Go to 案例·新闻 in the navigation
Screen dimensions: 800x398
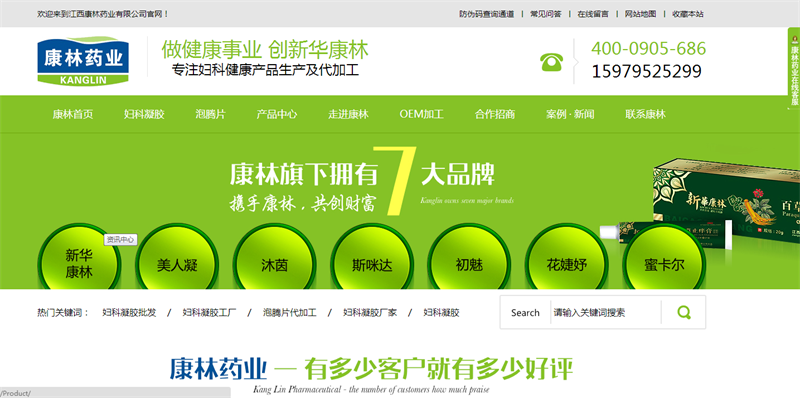(570, 114)
